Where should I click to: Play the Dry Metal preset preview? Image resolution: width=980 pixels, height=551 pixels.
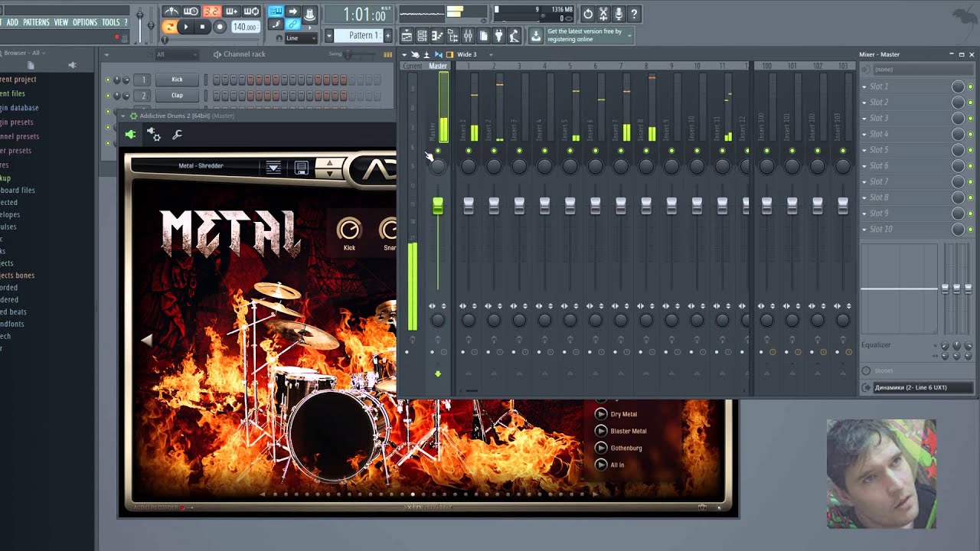(x=601, y=414)
